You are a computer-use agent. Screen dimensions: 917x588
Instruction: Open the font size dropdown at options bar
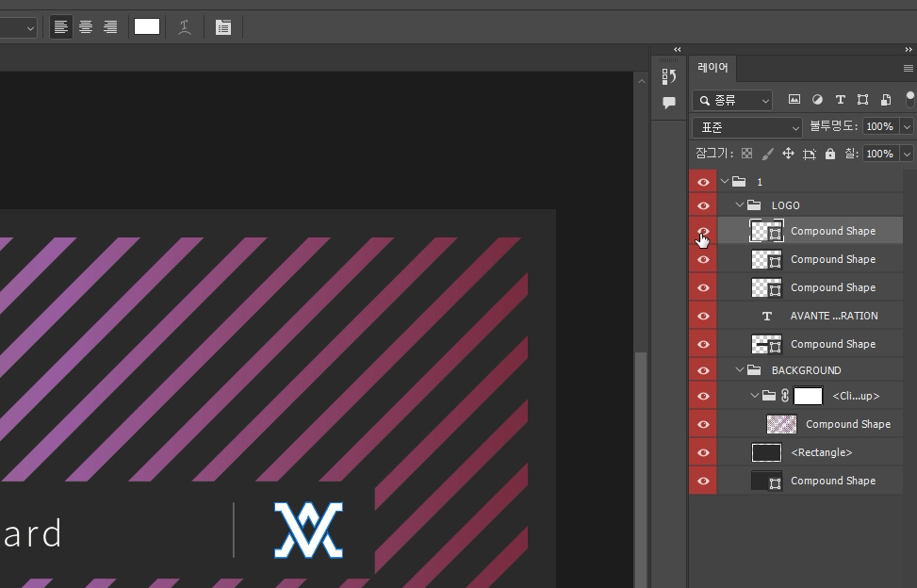(x=30, y=27)
